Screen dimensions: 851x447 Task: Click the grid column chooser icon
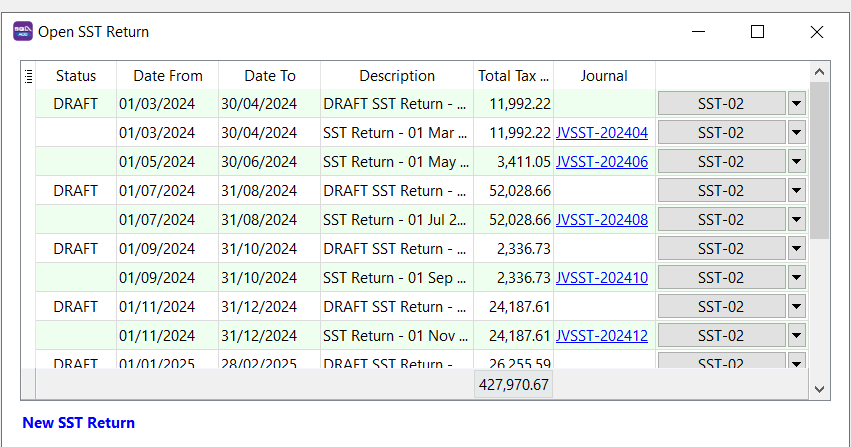click(x=28, y=75)
